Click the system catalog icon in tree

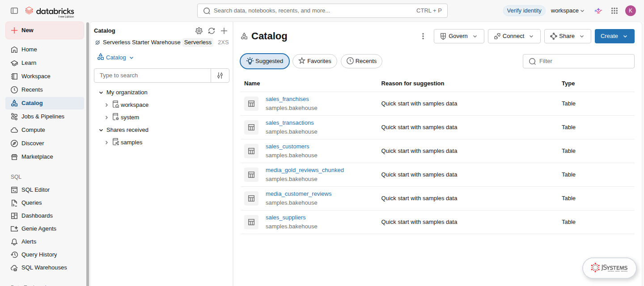[x=115, y=118]
